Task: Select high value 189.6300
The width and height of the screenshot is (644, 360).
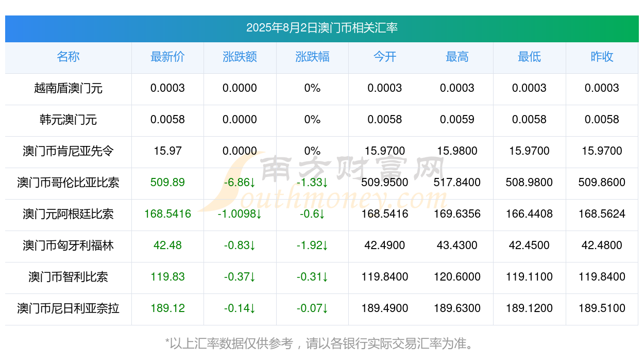Action: (x=457, y=308)
